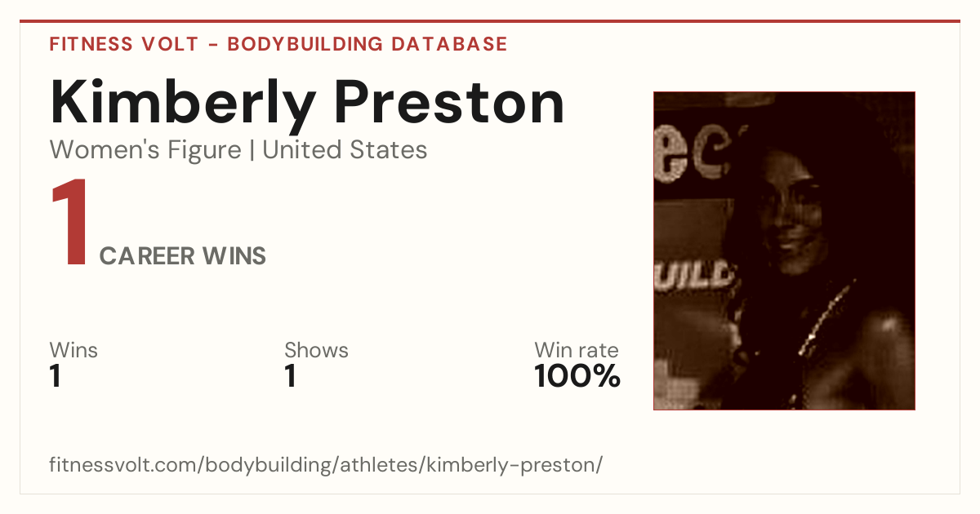
Task: Click the value 1 under Wins
Action: 56,376
